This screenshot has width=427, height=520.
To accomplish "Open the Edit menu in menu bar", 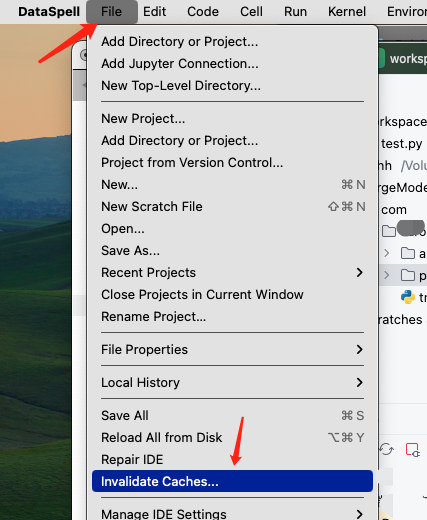I will 154,12.
